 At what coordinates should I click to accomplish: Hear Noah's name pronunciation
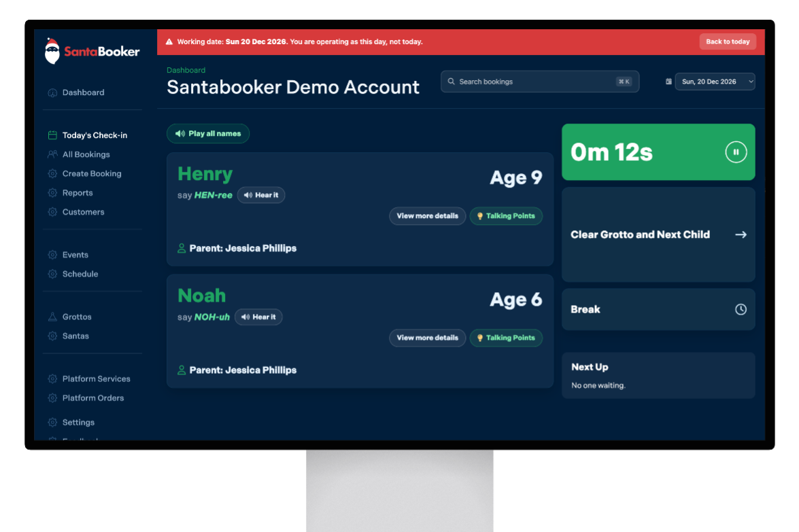(258, 317)
